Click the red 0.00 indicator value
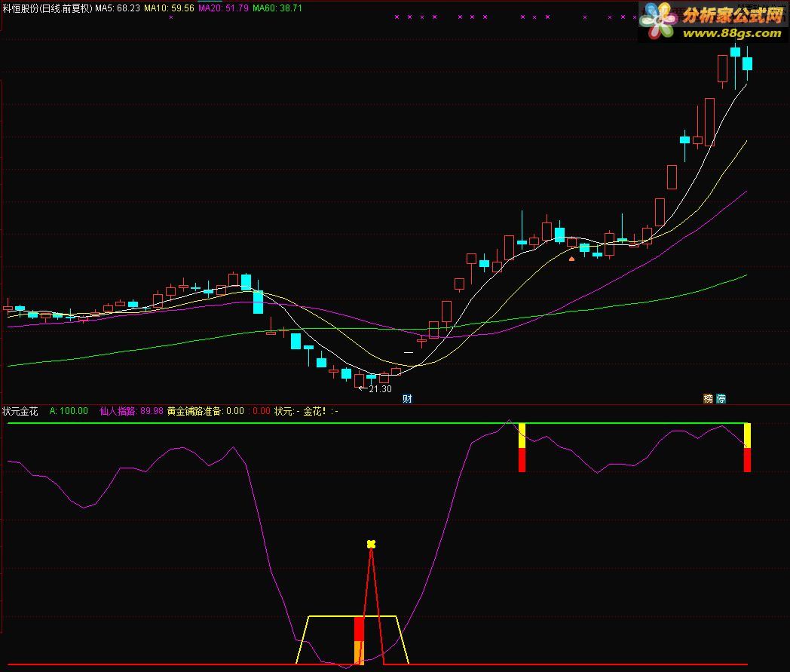790x672 pixels. point(261,411)
